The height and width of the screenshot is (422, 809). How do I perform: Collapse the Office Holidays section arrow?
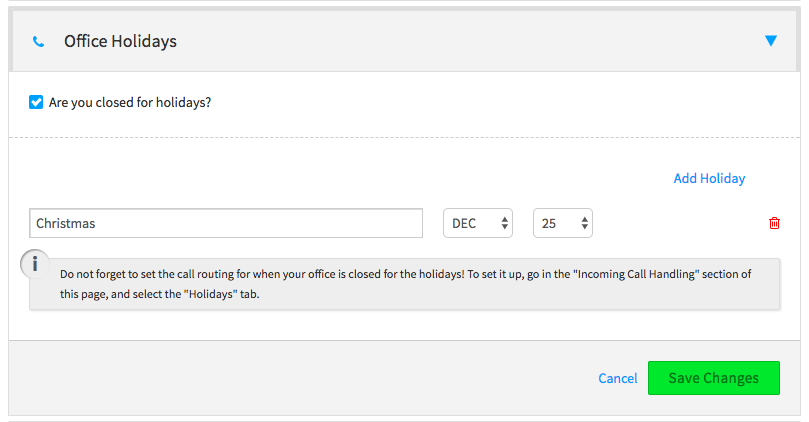[770, 41]
